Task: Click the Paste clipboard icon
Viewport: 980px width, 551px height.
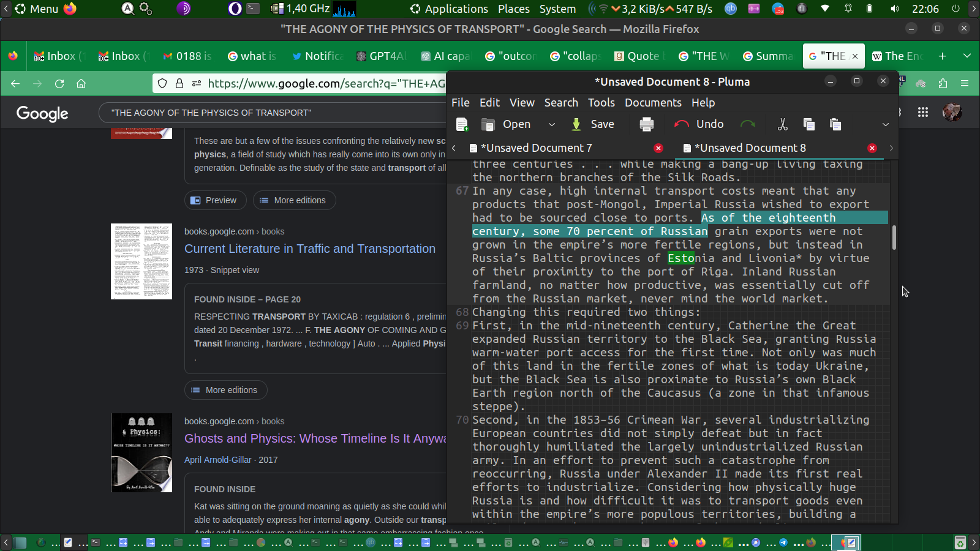Action: click(x=835, y=124)
